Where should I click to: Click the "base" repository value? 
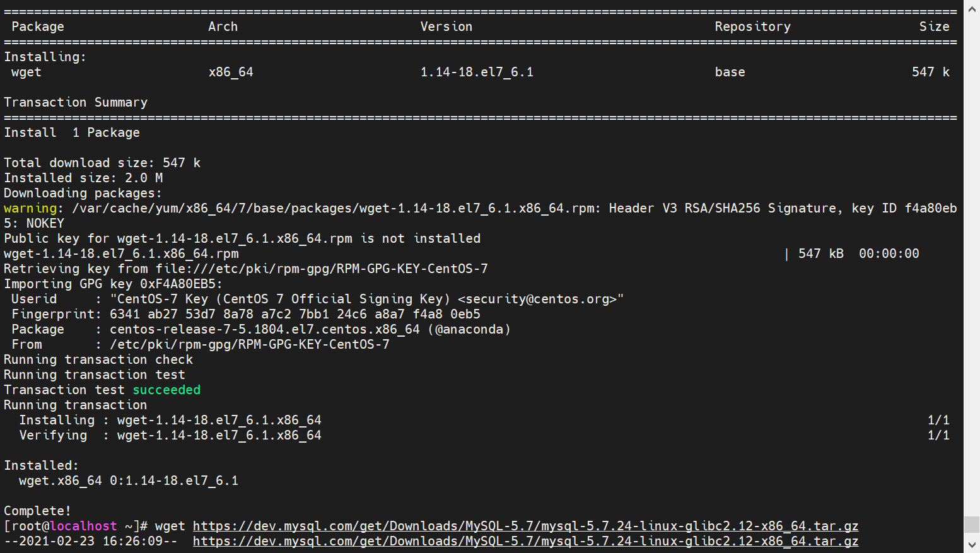tap(730, 72)
